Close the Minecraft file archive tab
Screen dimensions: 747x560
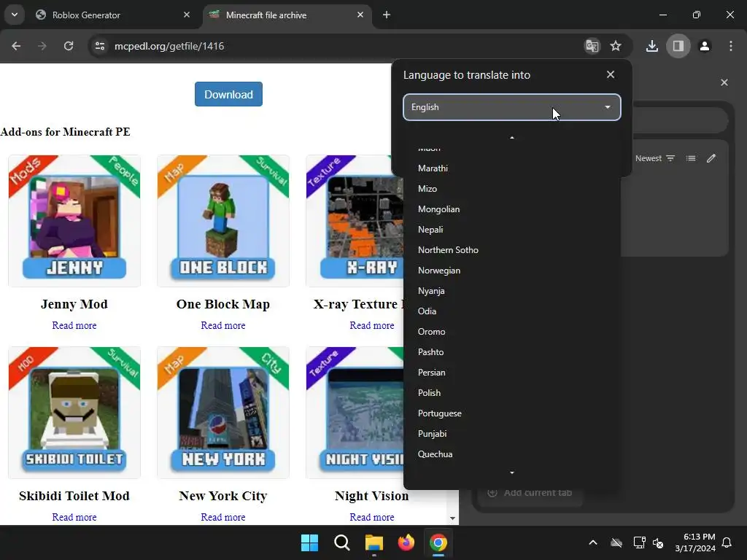click(x=360, y=15)
